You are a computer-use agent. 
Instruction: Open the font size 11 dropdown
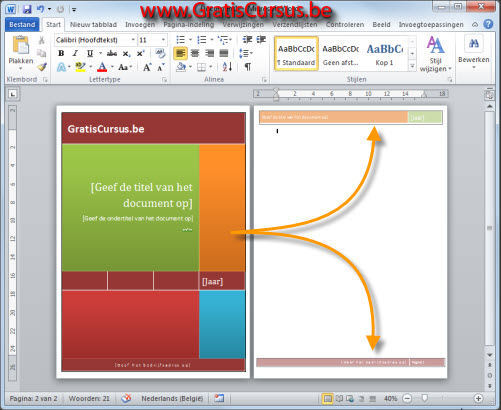pyautogui.click(x=163, y=40)
